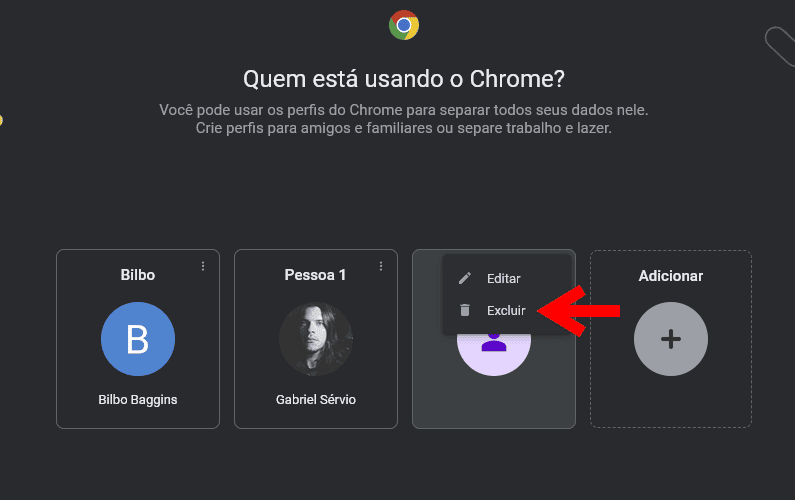Click the Chrome logo at top
795x500 pixels.
[x=404, y=25]
